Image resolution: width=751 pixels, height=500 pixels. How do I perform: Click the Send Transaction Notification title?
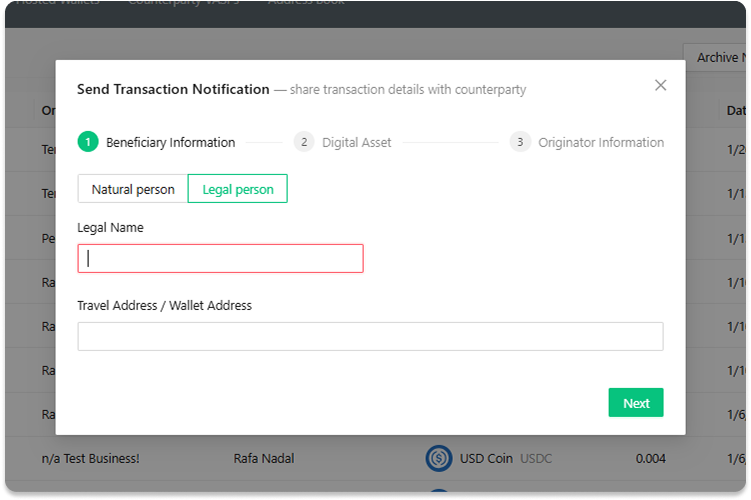pos(173,89)
